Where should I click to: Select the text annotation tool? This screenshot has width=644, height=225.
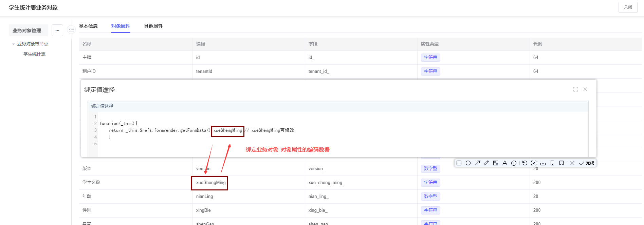(505, 163)
